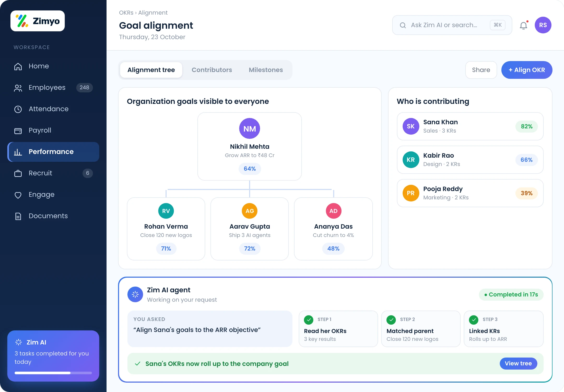Click the Completed in 17s status
The image size is (564, 392).
[511, 295]
